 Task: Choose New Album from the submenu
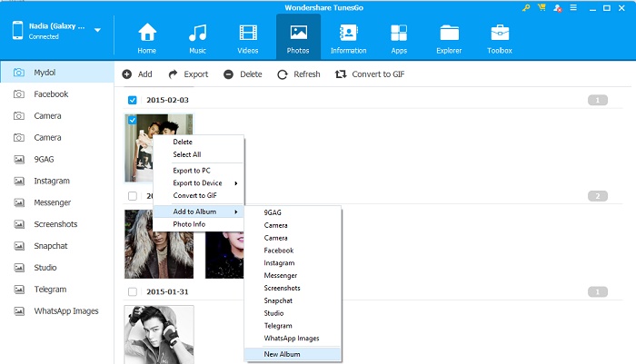coord(282,353)
